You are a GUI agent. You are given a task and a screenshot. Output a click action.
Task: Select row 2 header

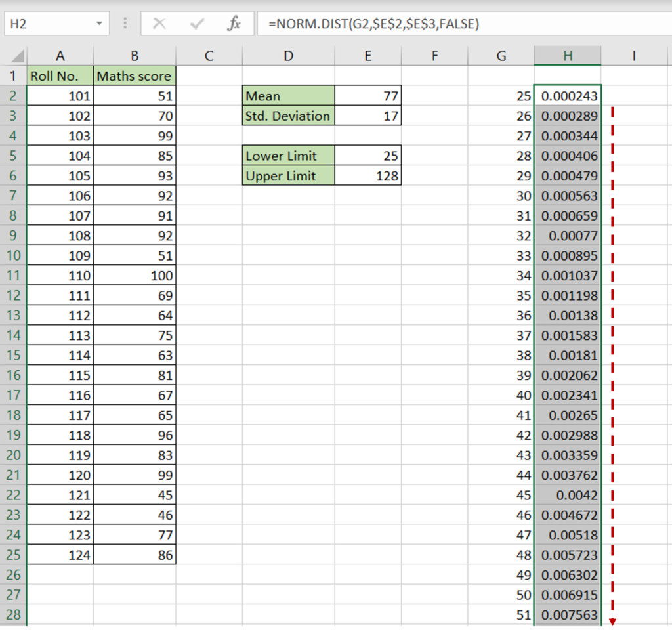click(12, 96)
